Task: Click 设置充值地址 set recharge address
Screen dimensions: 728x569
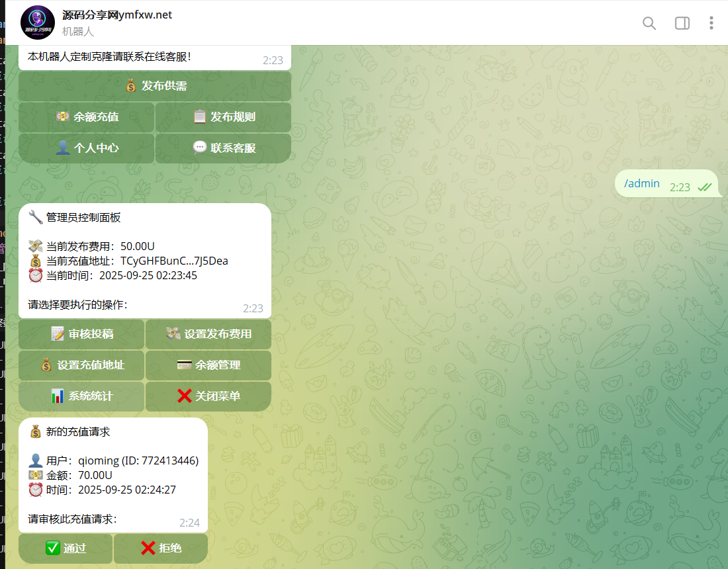Action: click(x=81, y=365)
